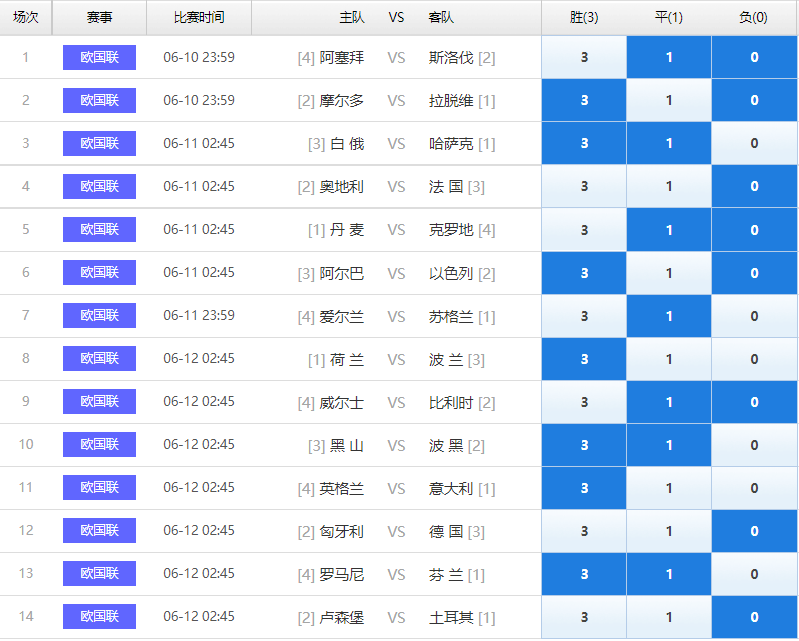Image resolution: width=799 pixels, height=641 pixels.
Task: Deselect loss (0) for 威尔士 vs 比利时
Action: (x=754, y=402)
